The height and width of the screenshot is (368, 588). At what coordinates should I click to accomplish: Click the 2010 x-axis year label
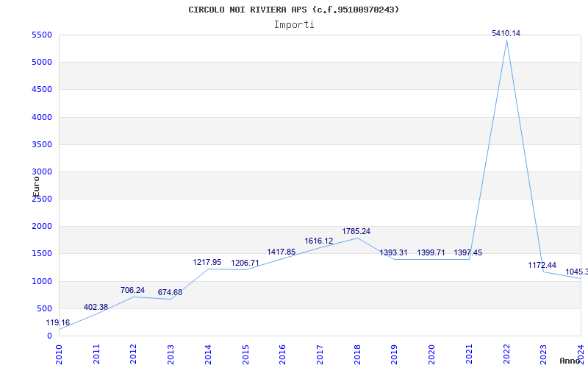[x=59, y=354]
